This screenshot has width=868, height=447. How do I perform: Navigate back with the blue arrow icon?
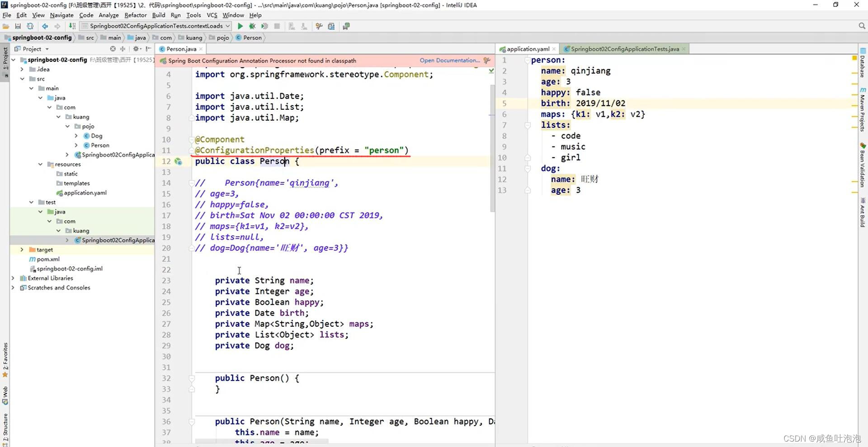[x=45, y=26]
